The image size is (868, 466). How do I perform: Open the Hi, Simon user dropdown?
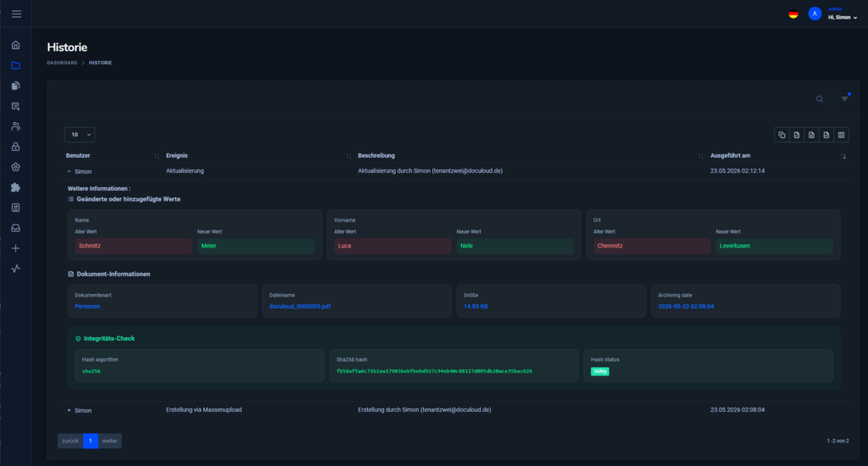[843, 17]
